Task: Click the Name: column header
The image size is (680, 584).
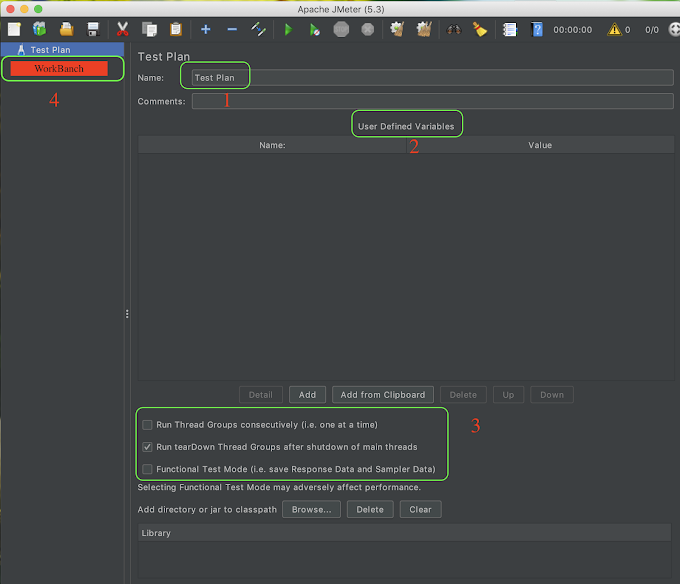Action: coord(272,145)
